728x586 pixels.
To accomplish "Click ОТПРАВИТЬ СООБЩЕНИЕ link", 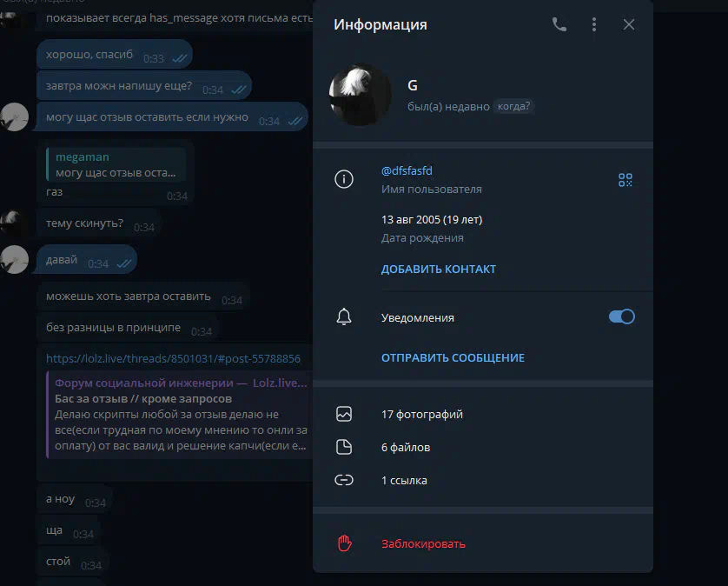I will [453, 358].
